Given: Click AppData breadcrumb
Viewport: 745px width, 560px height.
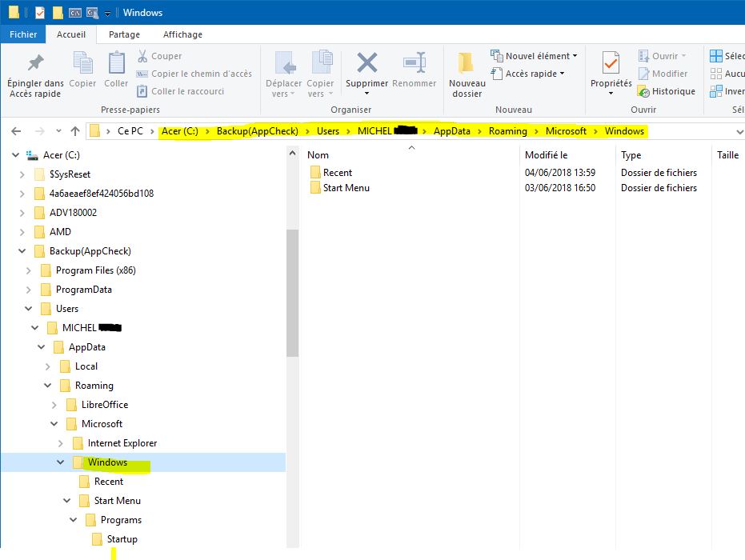Looking at the screenshot, I should (x=452, y=131).
